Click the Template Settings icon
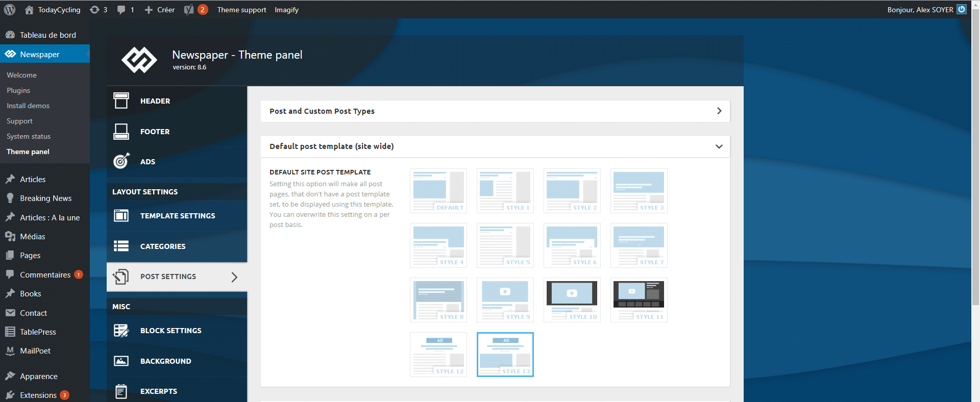The width and height of the screenshot is (980, 402). pos(121,215)
